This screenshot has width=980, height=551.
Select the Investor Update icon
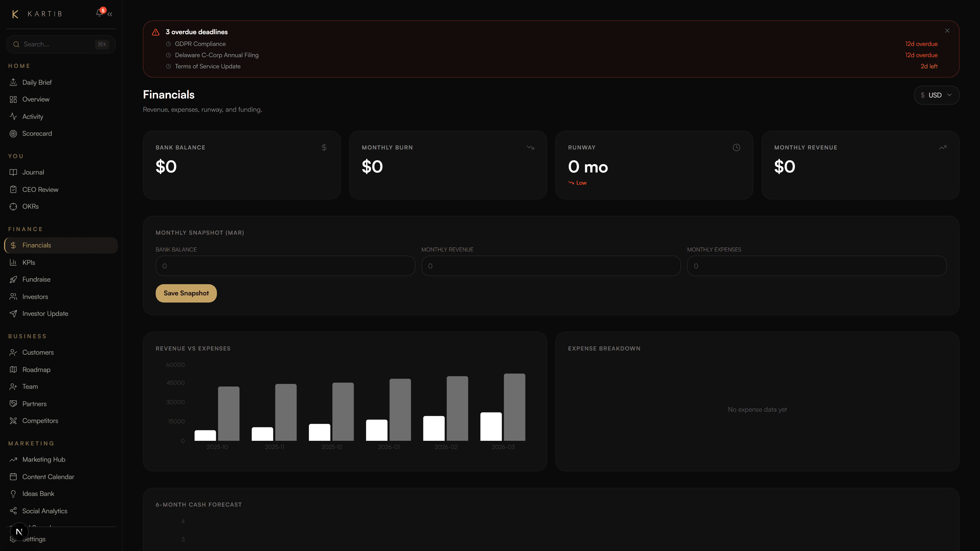click(14, 313)
